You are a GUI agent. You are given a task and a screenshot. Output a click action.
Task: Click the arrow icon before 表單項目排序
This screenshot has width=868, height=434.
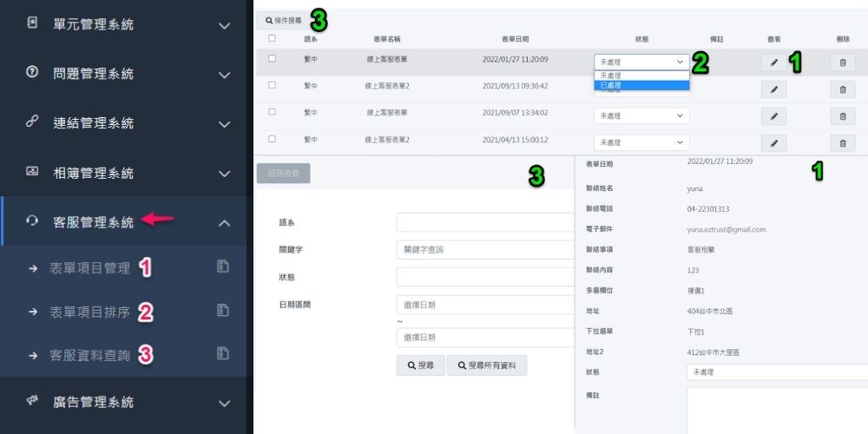click(x=33, y=312)
